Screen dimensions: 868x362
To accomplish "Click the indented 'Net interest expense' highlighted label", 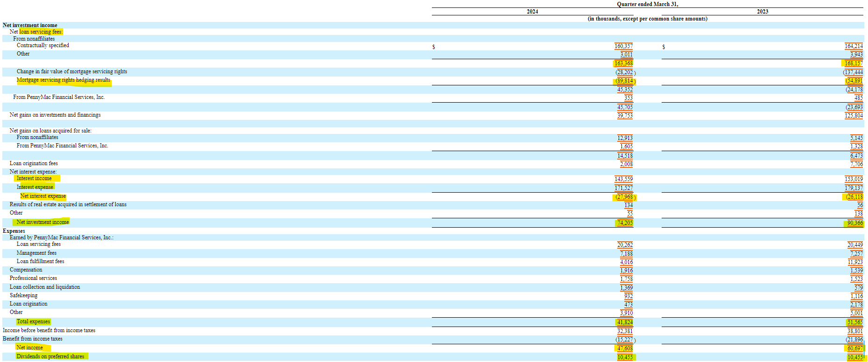I will point(43,196).
